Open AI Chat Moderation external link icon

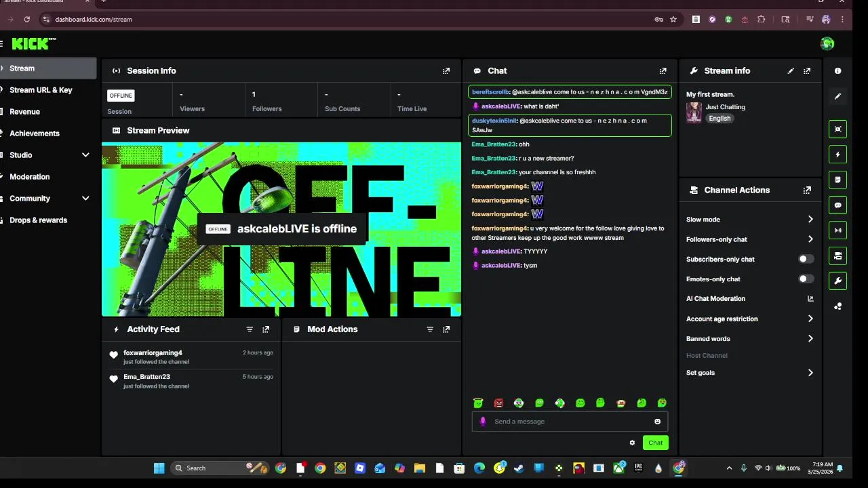[810, 299]
